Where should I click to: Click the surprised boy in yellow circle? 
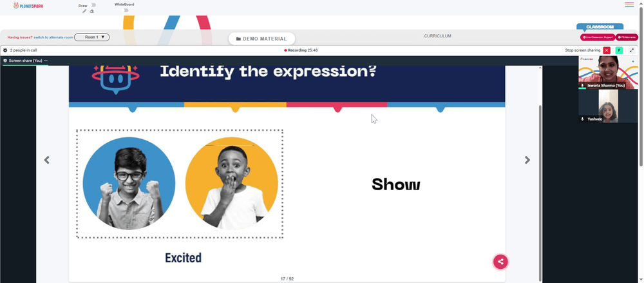(232, 183)
